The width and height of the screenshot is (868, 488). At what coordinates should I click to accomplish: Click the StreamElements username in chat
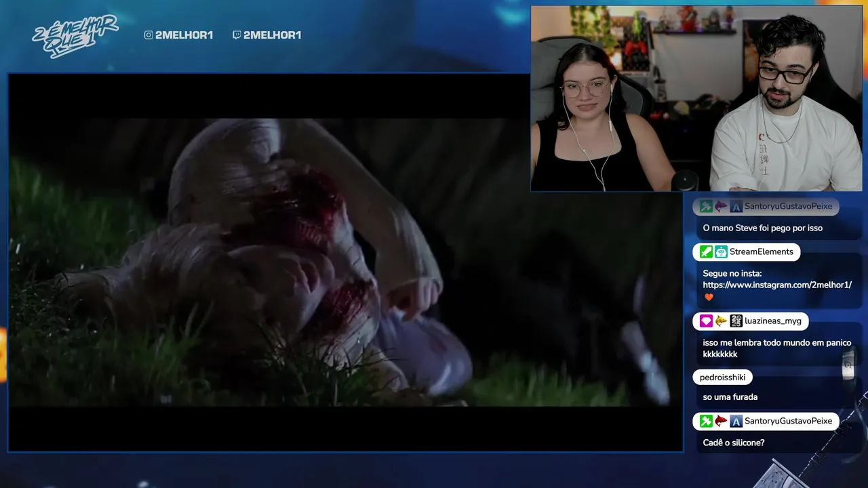point(761,252)
